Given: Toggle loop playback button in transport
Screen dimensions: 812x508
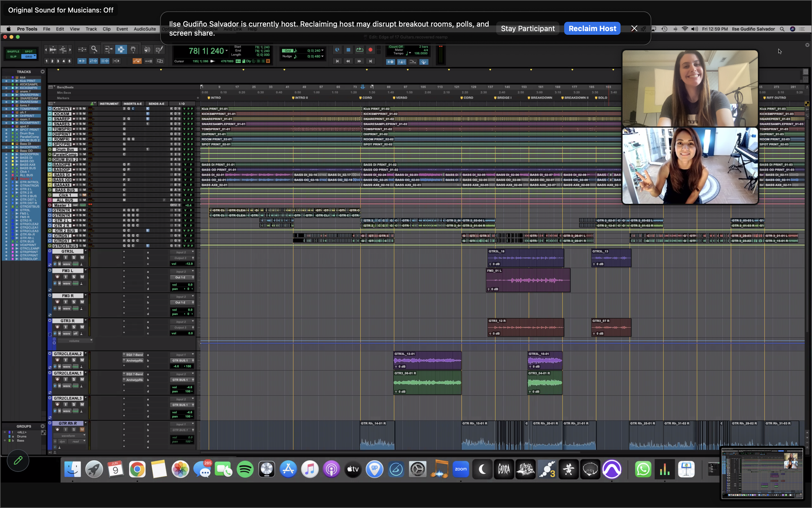Looking at the screenshot, I should (359, 50).
